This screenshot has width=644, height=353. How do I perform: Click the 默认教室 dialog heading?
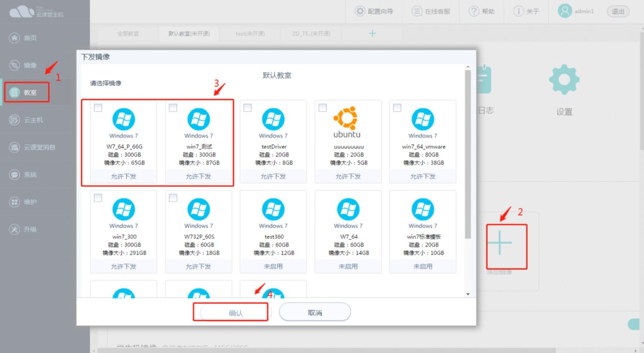[x=277, y=75]
